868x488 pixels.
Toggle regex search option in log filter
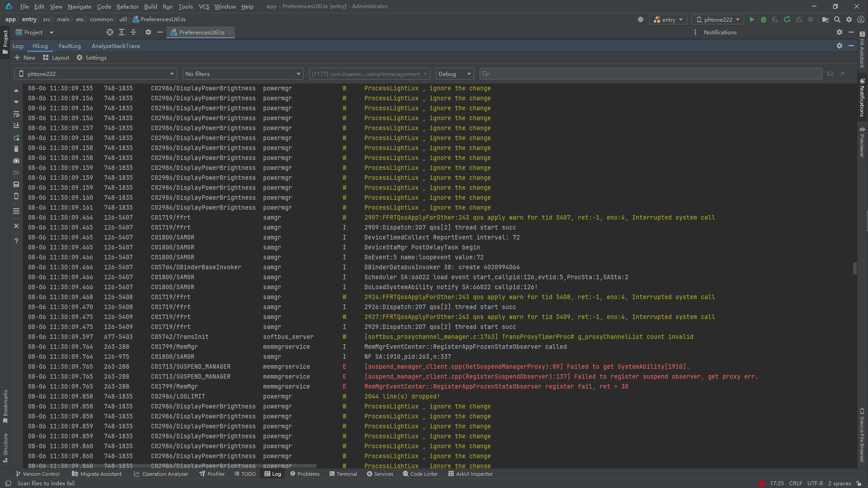click(842, 74)
